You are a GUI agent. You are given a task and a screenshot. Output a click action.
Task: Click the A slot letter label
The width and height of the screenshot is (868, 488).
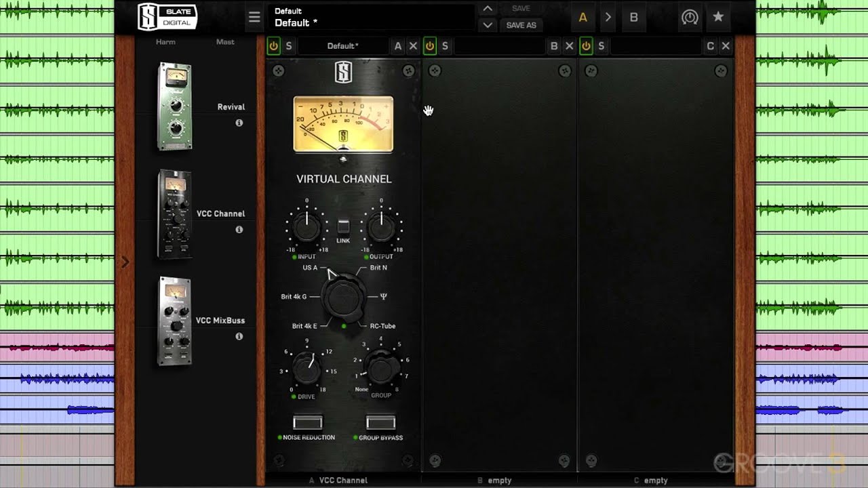click(x=398, y=46)
